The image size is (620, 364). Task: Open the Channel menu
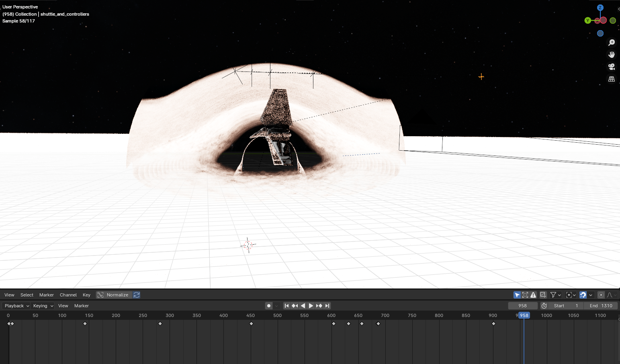coord(68,295)
